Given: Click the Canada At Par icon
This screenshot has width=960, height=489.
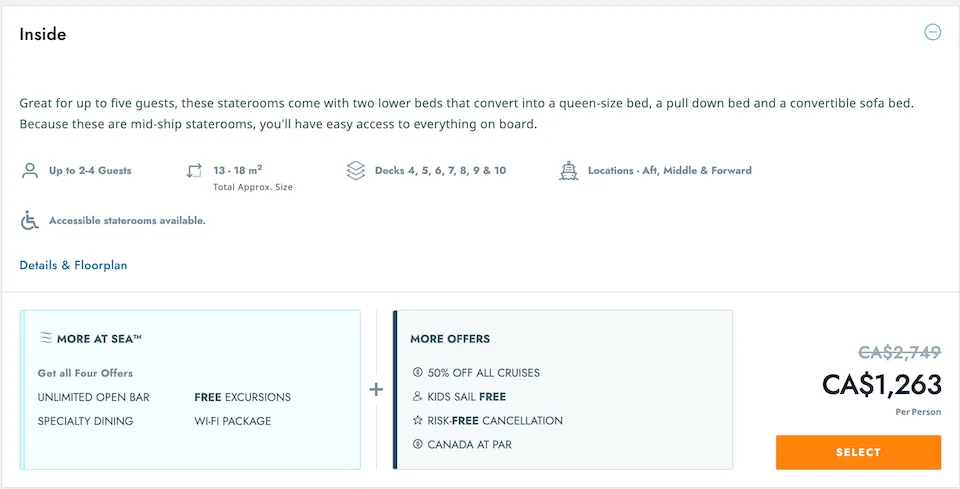Looking at the screenshot, I should pyautogui.click(x=417, y=445).
